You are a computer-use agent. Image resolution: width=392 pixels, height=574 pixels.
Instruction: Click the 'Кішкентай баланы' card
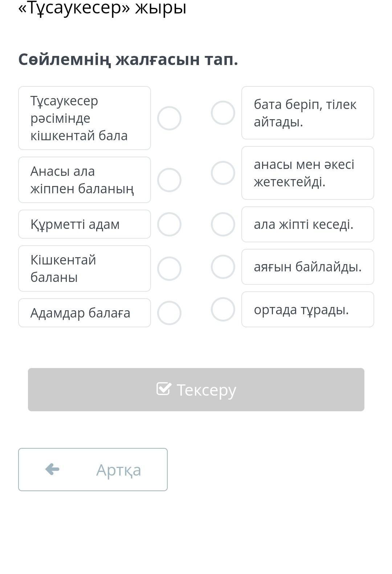coord(85,268)
